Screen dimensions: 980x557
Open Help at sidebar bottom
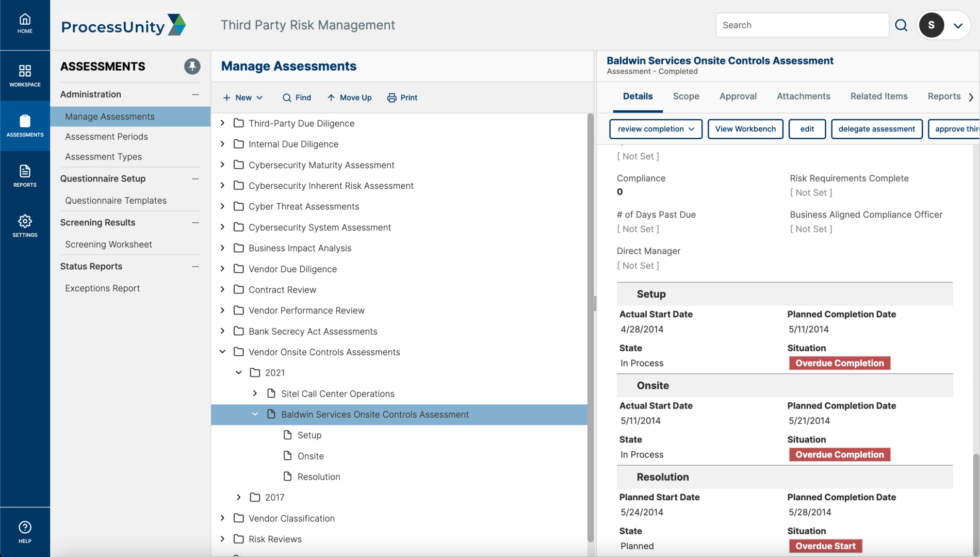pyautogui.click(x=25, y=532)
